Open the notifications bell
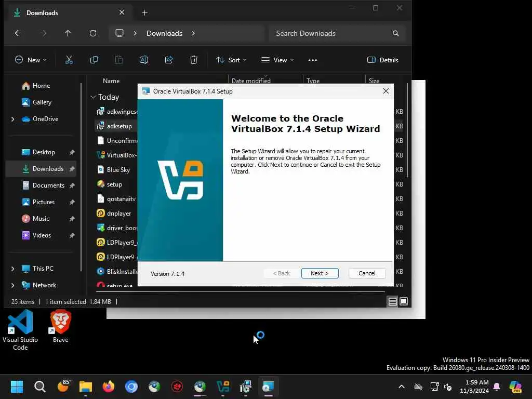 click(x=497, y=387)
